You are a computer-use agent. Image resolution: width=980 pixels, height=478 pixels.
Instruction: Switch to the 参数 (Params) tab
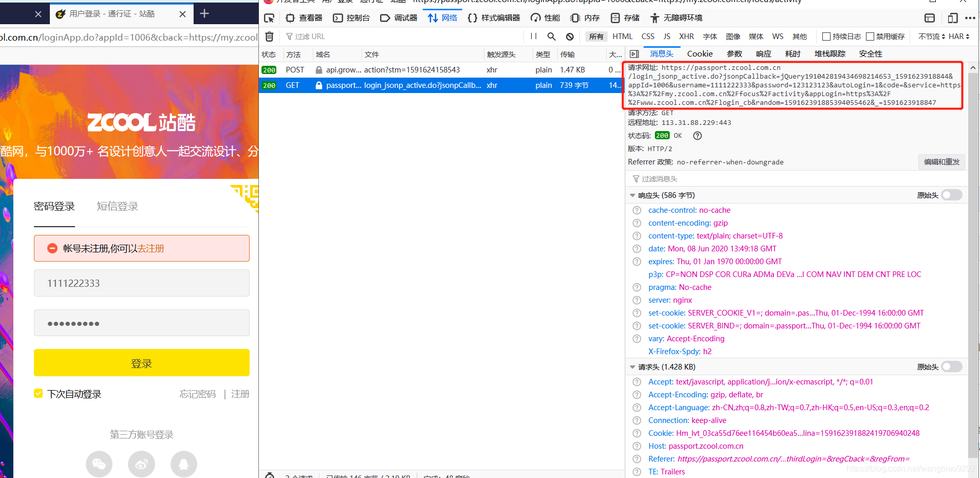[734, 54]
